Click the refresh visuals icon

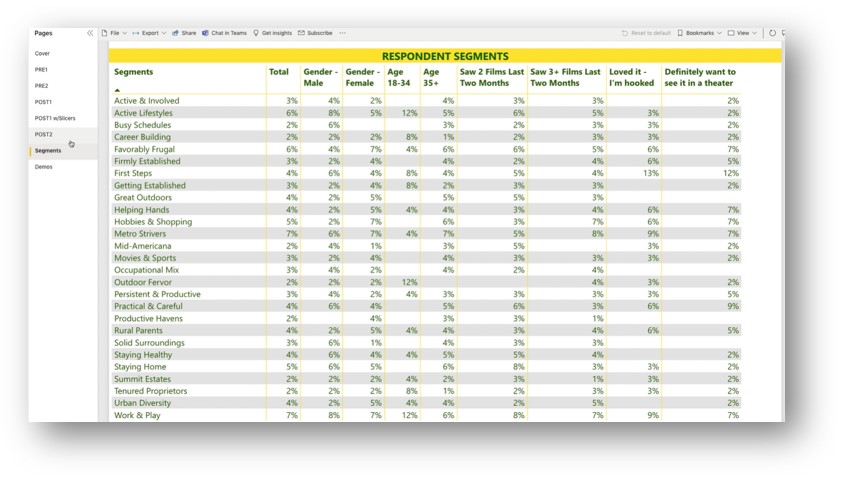[772, 33]
